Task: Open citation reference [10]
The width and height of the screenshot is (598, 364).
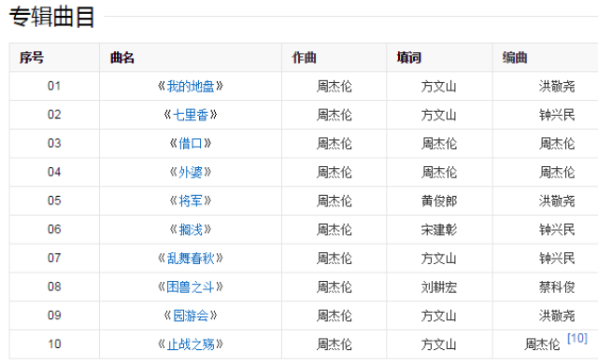Action: click(577, 338)
